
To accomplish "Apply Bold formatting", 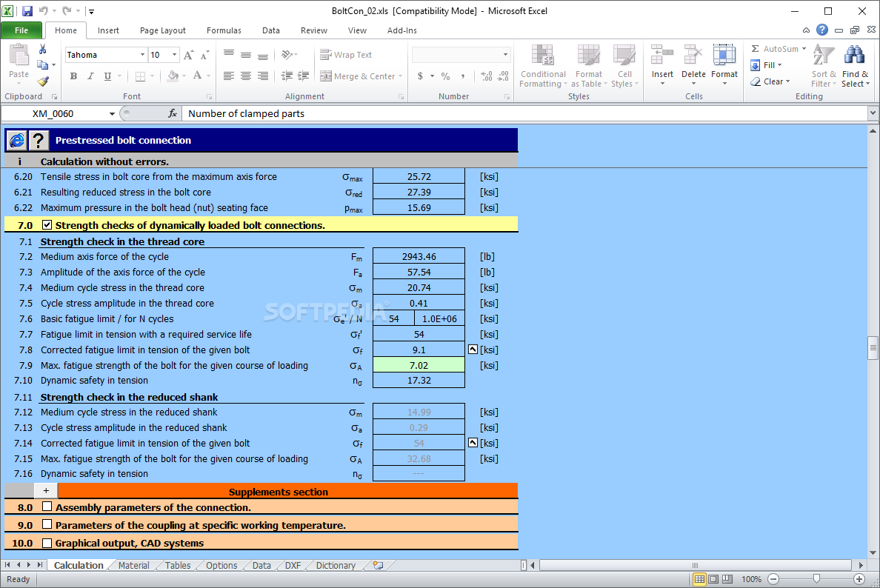I will (73, 76).
